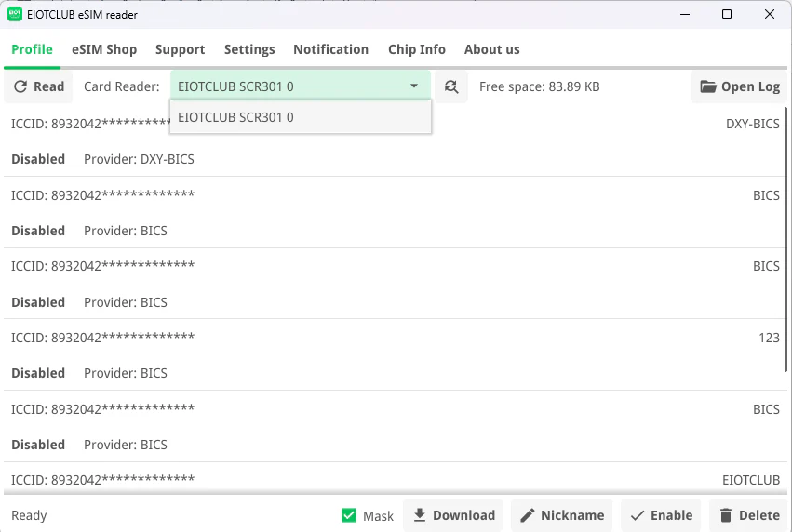
Task: Open the About us tab
Action: 492,49
